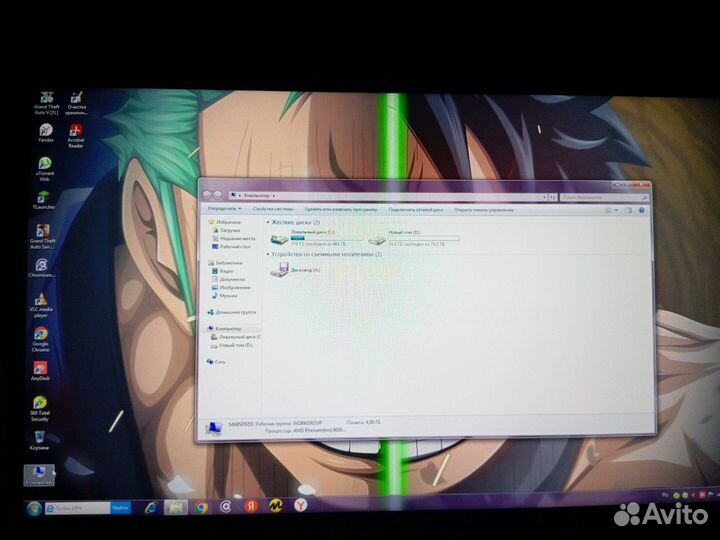Toggle the preview pane button
Image resolution: width=720 pixels, height=540 pixels.
coord(628,210)
